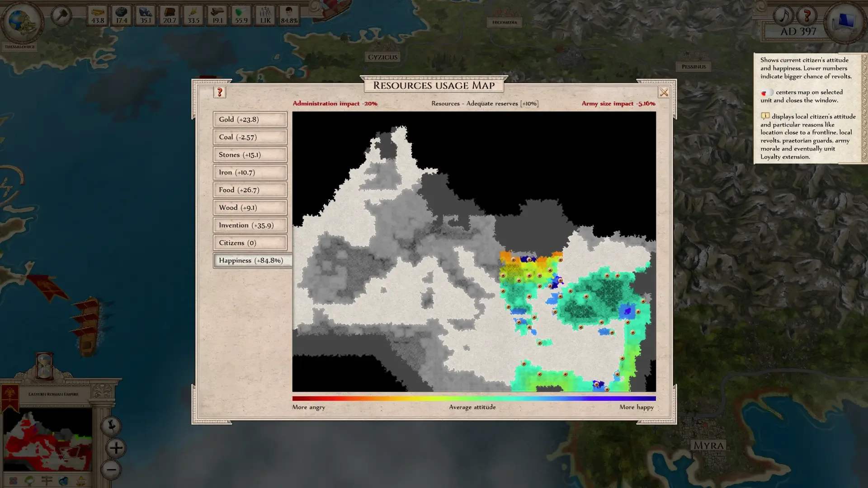Click the gold resource counter 43.8

[x=98, y=15]
